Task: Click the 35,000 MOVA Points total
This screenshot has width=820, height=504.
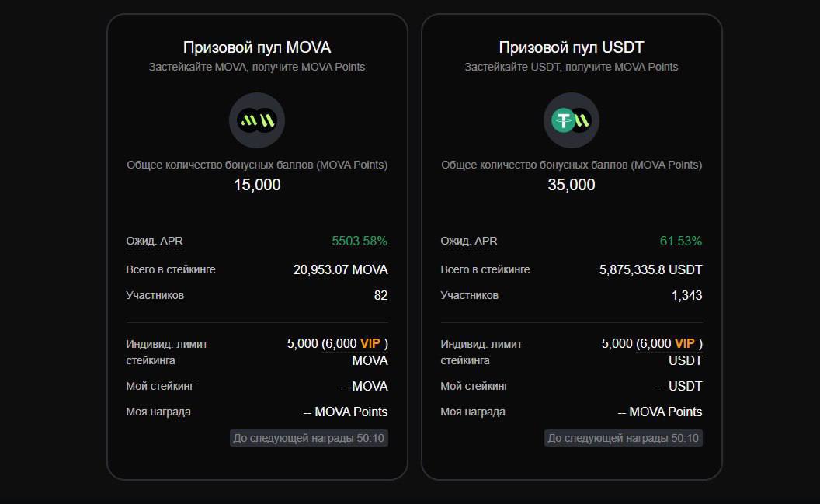Action: 572,185
